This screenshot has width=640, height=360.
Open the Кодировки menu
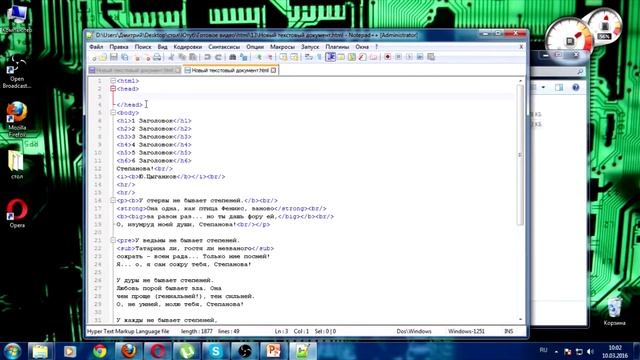tap(188, 47)
